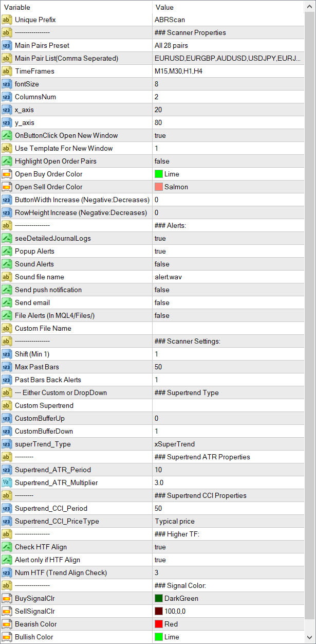Click the integer icon beside y_axis
Viewport: 316px width, 644px height.
[7, 122]
